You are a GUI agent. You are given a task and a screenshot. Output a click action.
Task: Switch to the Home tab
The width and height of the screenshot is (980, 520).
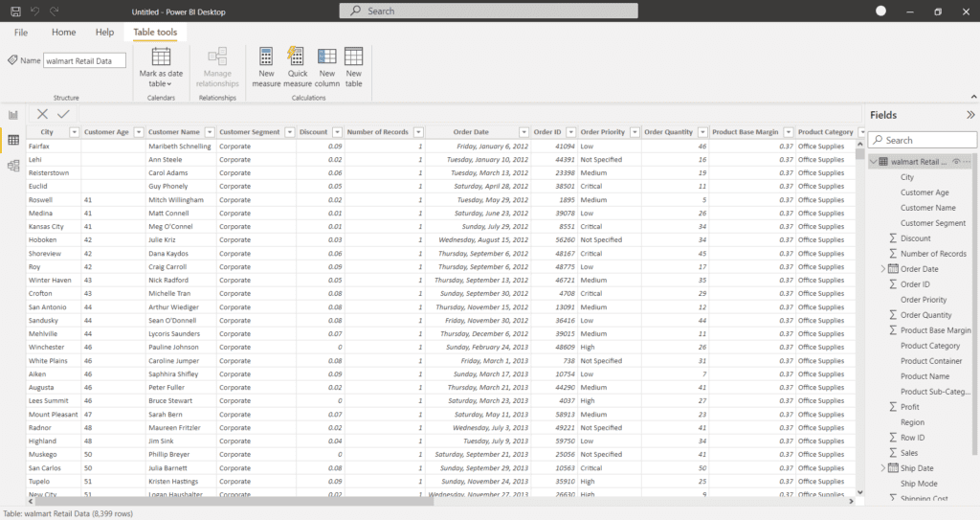[64, 32]
